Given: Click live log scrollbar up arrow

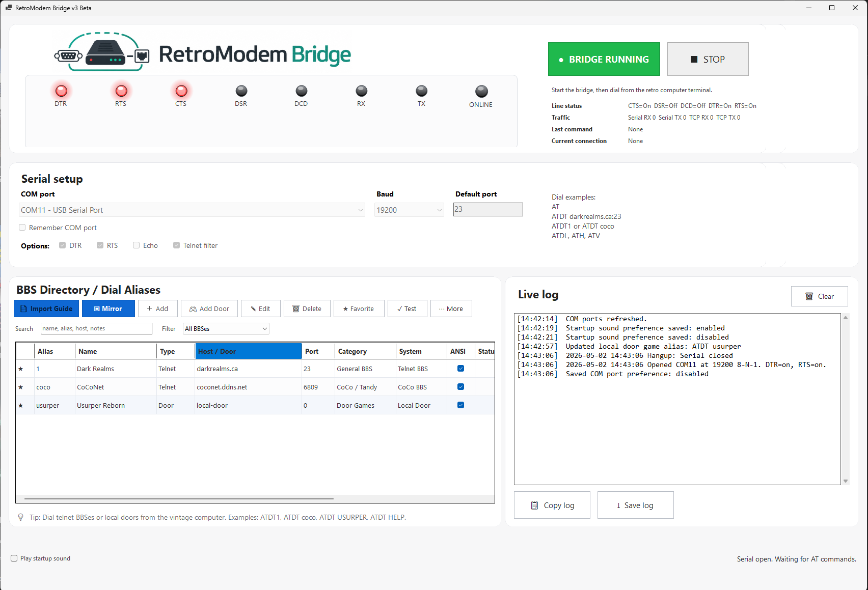Looking at the screenshot, I should [x=846, y=318].
